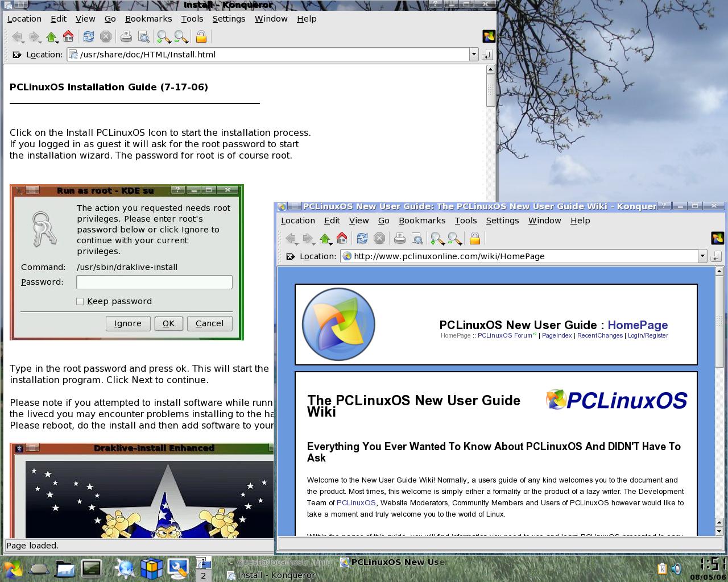The height and width of the screenshot is (582, 728).
Task: Click Stop icon in Install Konqueror toolbar
Action: click(x=106, y=37)
